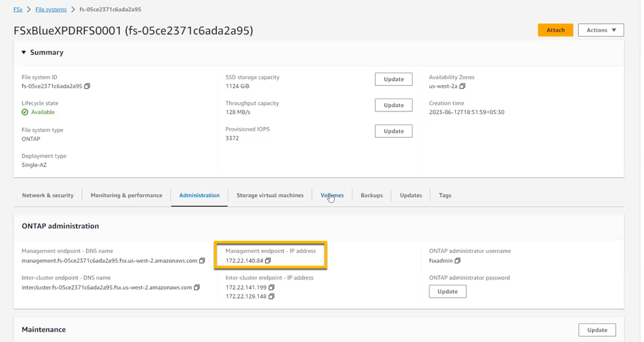Viewport: 644px width, 342px height.
Task: Copy the us-west-2a availability zone
Action: tap(462, 86)
